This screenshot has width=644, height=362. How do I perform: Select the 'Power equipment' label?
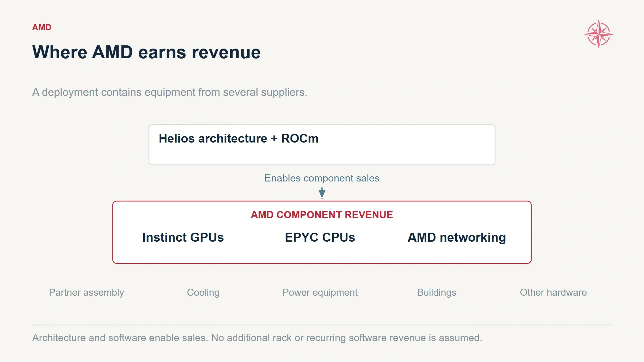click(x=320, y=292)
